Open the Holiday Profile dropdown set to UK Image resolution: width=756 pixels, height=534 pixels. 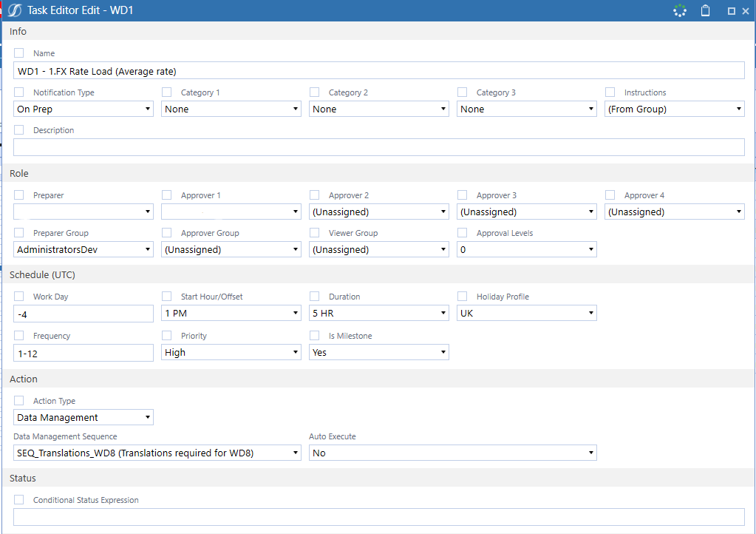pos(526,312)
